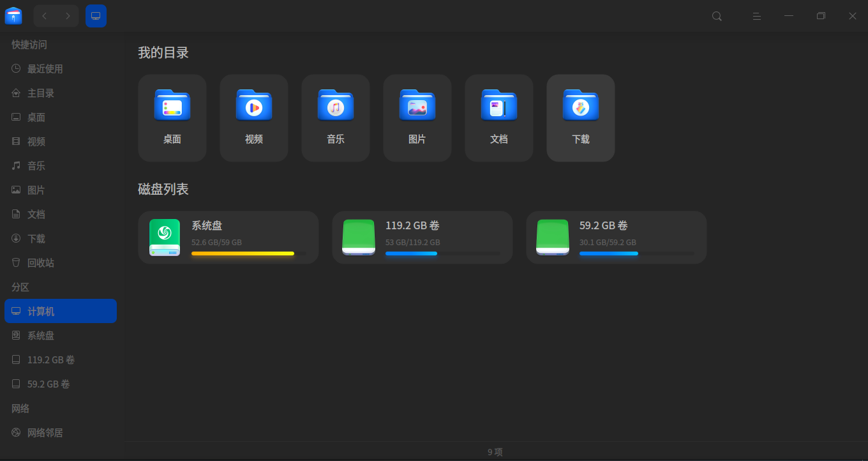
Task: Select 视频 in the sidebar
Action: [61, 142]
